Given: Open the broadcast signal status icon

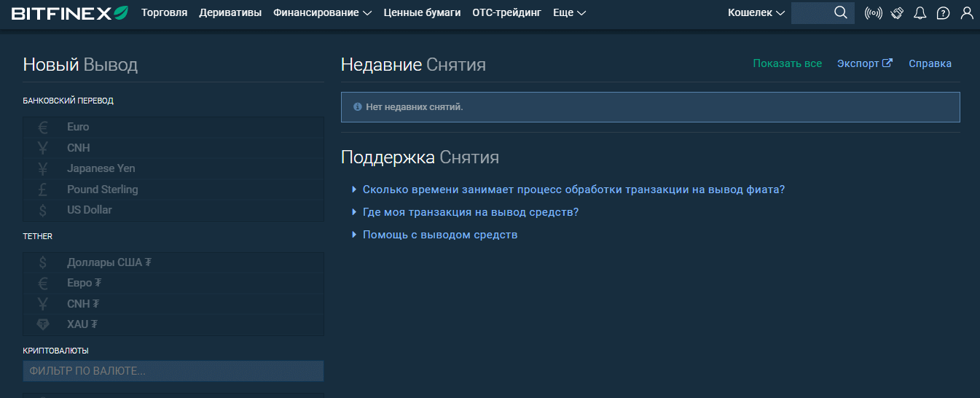Looking at the screenshot, I should click(873, 13).
